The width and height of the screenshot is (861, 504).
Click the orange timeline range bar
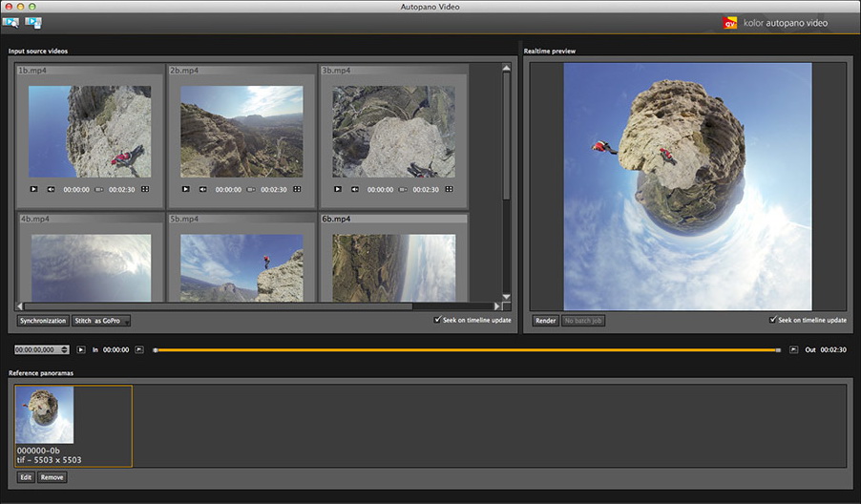tap(468, 350)
